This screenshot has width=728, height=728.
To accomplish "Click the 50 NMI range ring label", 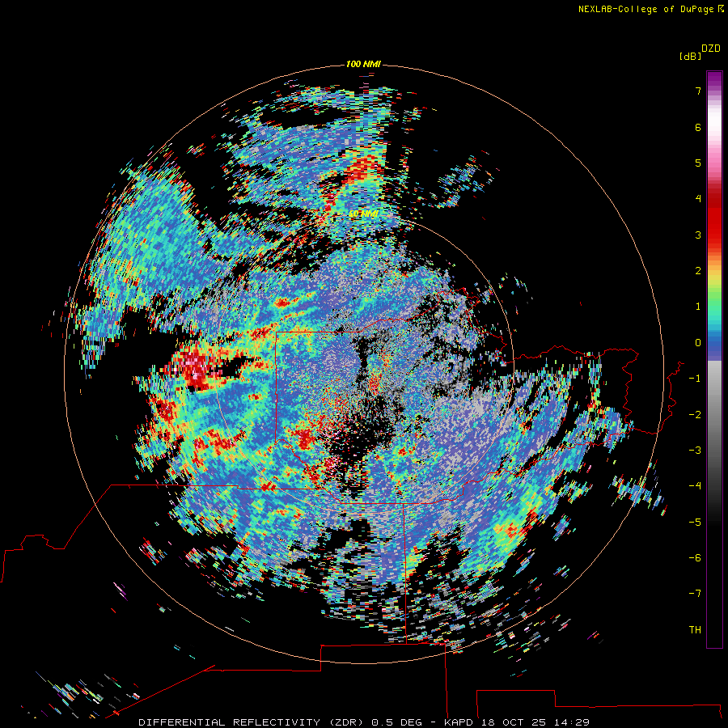I will click(x=363, y=214).
